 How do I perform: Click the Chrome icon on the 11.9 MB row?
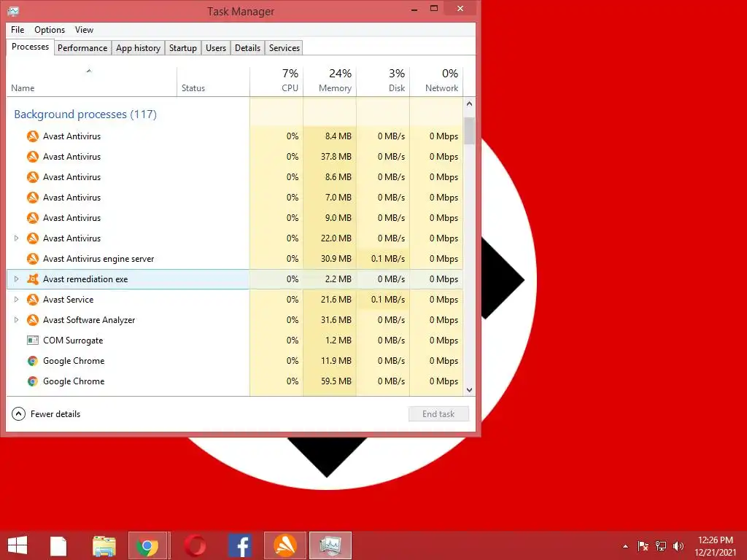pyautogui.click(x=32, y=361)
